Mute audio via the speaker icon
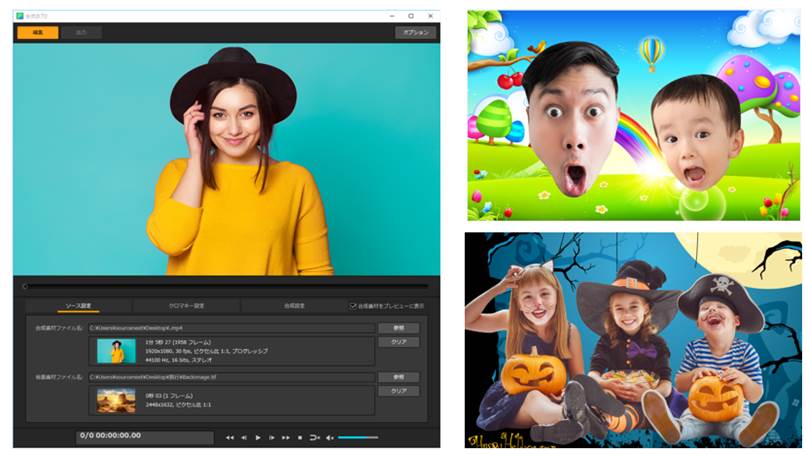This screenshot has height=454, width=806. [330, 437]
